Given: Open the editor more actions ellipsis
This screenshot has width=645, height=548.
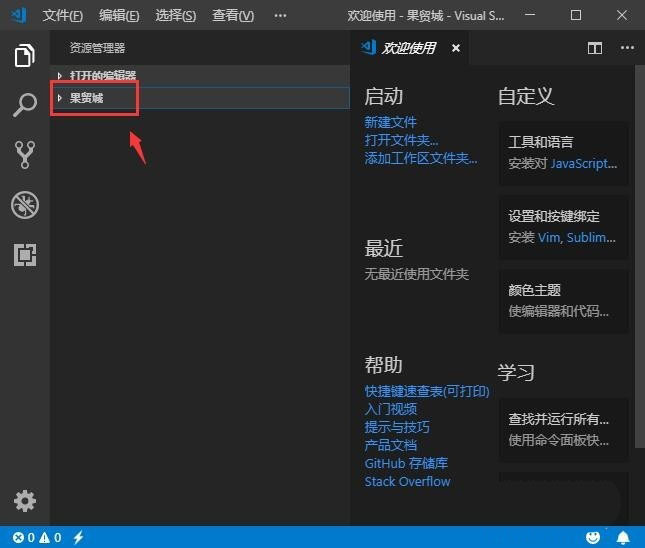Looking at the screenshot, I should 627,48.
